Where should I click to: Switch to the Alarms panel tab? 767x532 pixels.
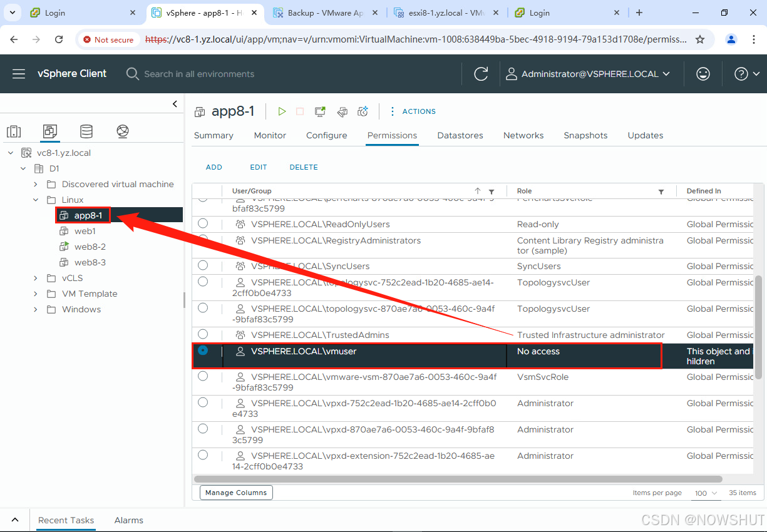(x=129, y=520)
